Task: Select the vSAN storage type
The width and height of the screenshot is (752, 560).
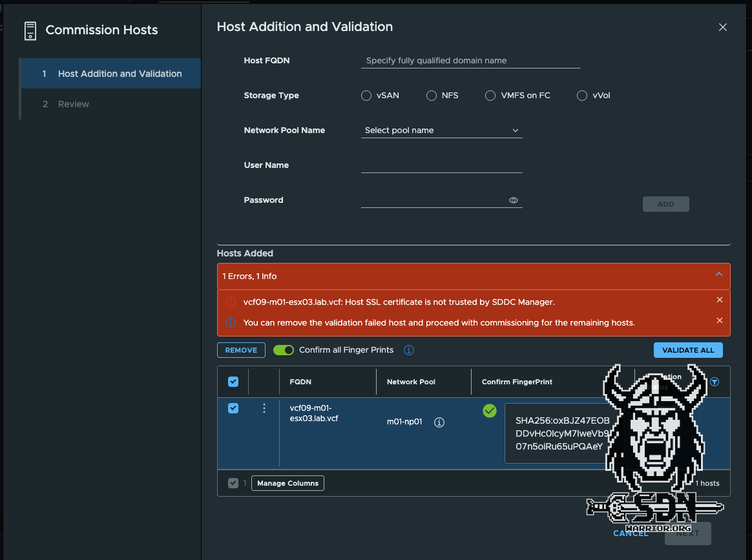Action: [366, 96]
